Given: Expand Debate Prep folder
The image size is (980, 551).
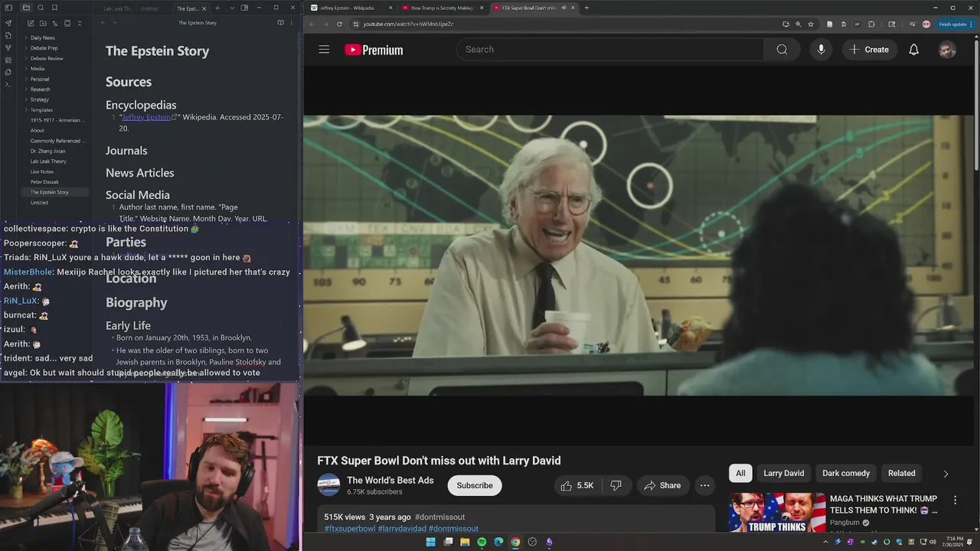Looking at the screenshot, I should (44, 48).
